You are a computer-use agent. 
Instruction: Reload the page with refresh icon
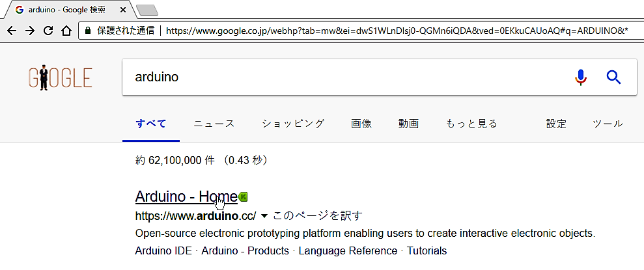pos(48,31)
